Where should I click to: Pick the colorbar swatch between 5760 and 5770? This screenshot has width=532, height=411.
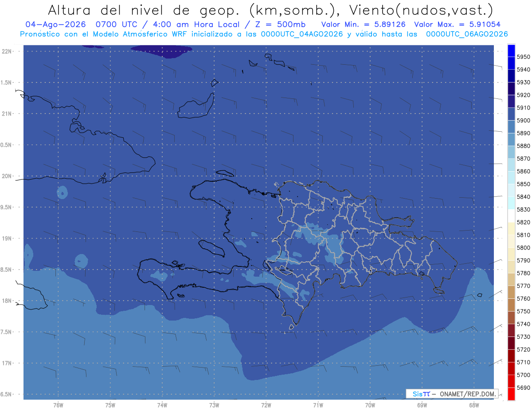coord(511,292)
